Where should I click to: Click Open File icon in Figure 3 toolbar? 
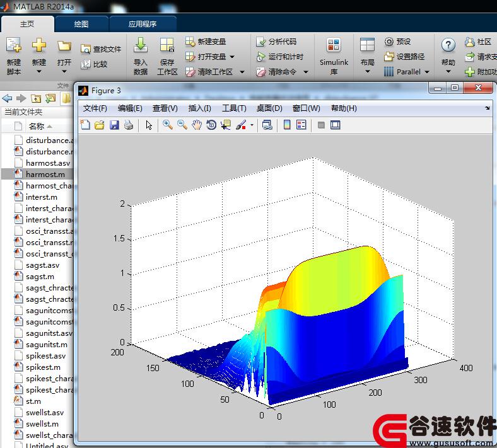pyautogui.click(x=100, y=125)
